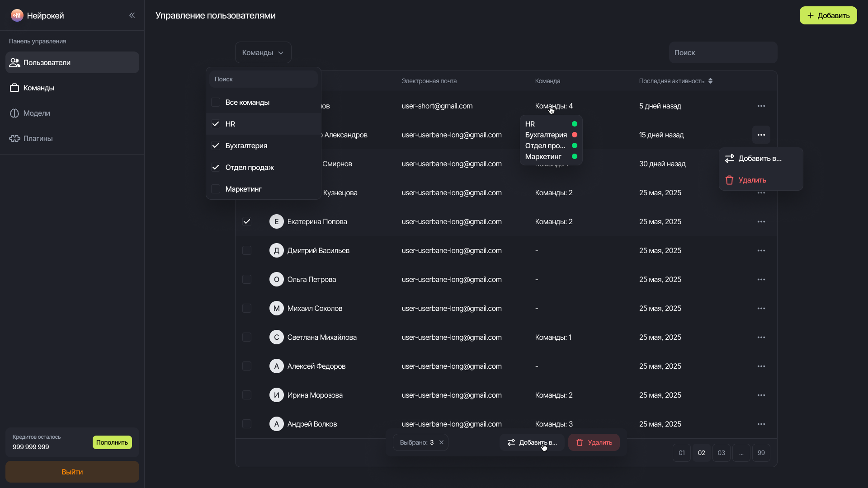
Task: Collapse the sidebar with double chevron icon
Action: point(132,15)
